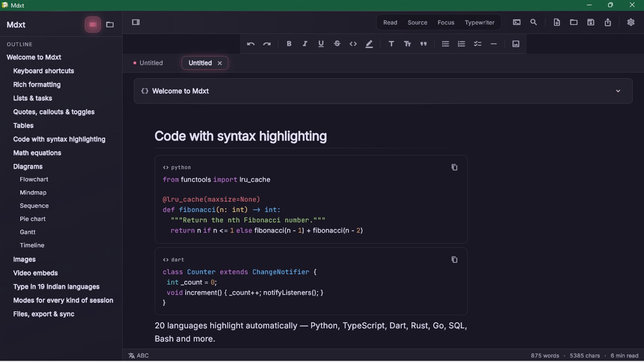Image resolution: width=644 pixels, height=362 pixels.
Task: Open Diagrams outline entry
Action: [x=28, y=167]
